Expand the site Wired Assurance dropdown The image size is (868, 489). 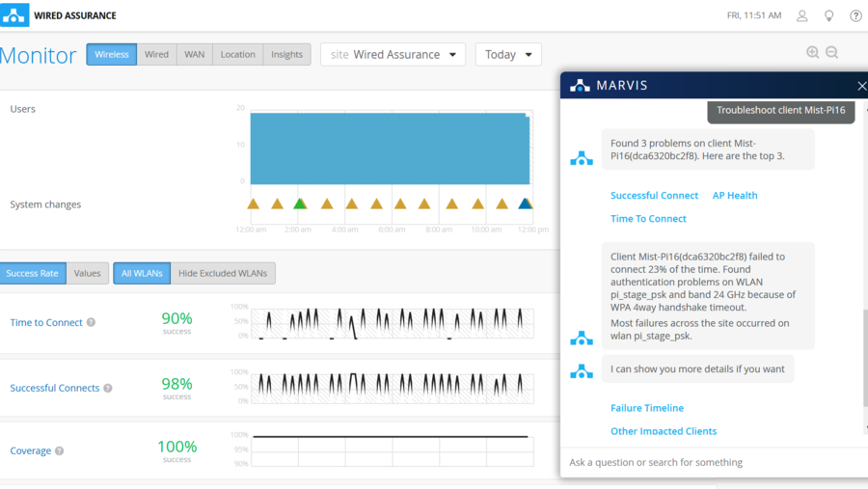coord(393,55)
